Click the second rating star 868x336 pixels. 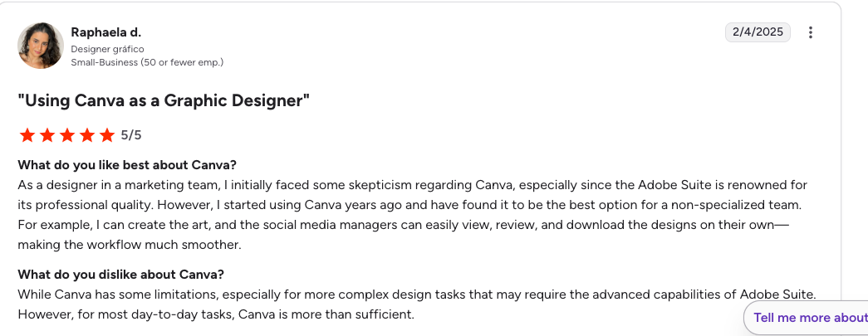coord(47,135)
